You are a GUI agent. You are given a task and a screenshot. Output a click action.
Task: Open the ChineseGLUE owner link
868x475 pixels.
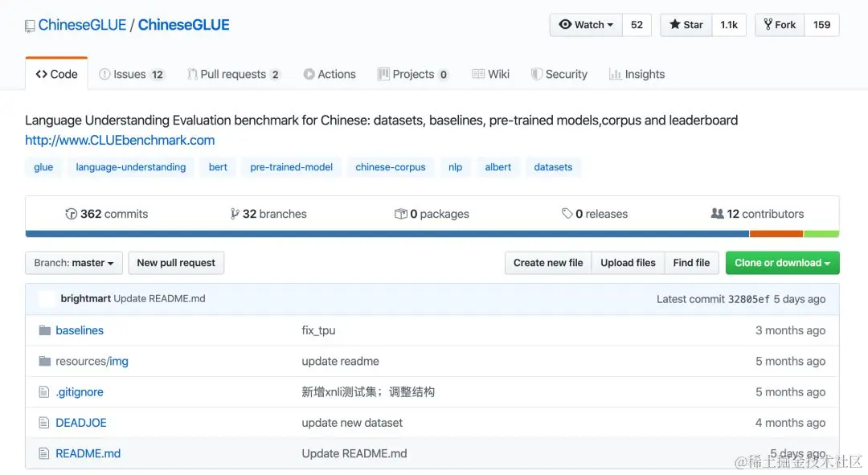tap(82, 25)
